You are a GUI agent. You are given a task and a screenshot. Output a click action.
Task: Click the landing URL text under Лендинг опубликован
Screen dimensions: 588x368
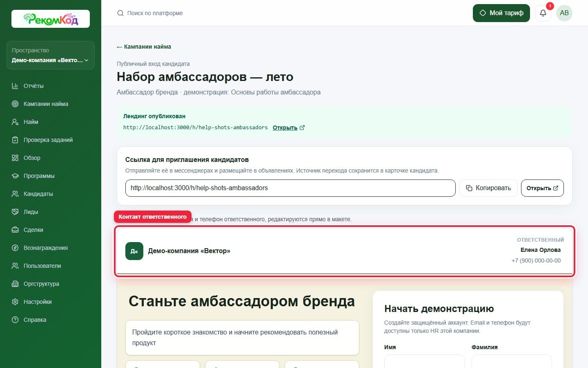196,128
